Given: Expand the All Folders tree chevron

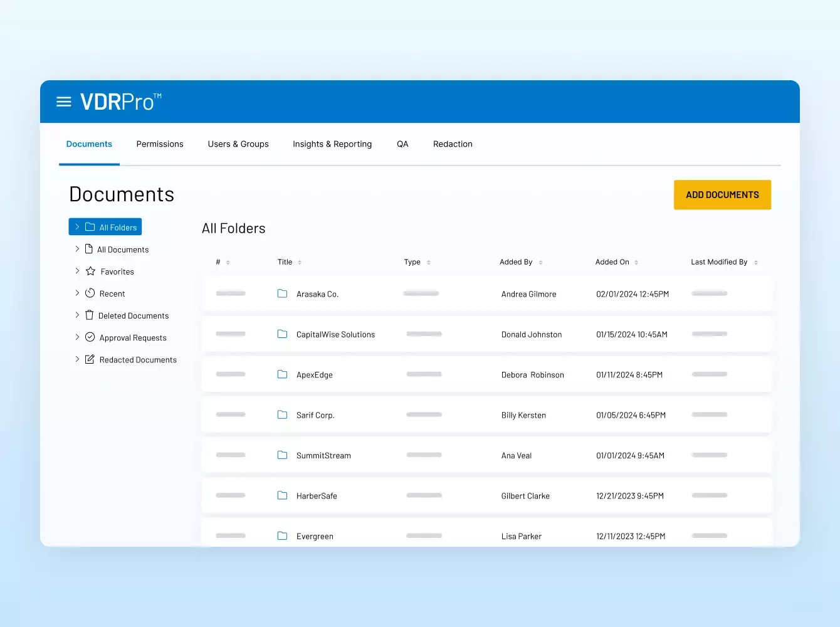Looking at the screenshot, I should [x=77, y=227].
